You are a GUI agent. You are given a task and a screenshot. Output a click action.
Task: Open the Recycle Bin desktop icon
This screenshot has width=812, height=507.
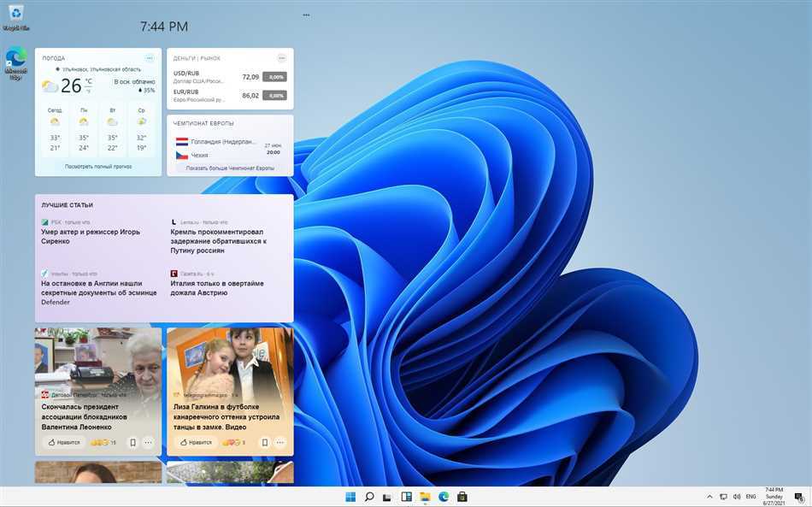pos(16,14)
